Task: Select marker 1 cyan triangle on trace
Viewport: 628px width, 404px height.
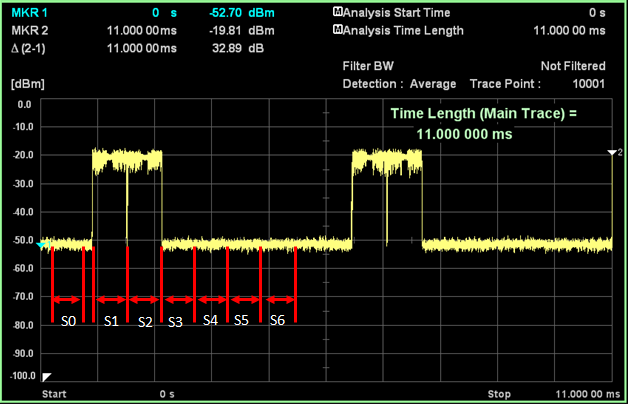Action: [x=41, y=245]
